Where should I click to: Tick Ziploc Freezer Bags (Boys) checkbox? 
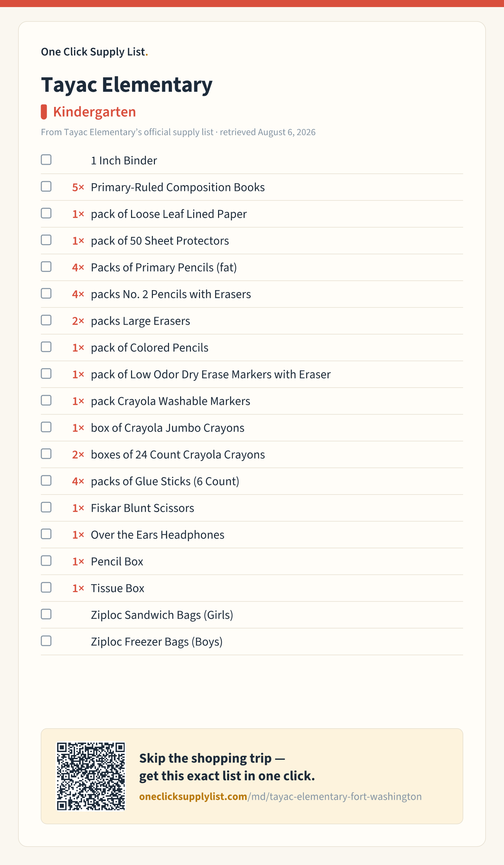point(46,641)
